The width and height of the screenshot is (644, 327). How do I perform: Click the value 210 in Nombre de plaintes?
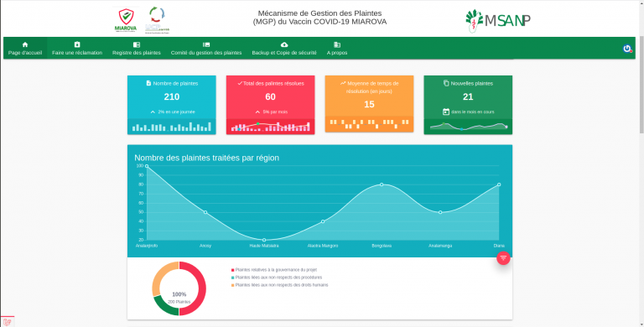172,97
